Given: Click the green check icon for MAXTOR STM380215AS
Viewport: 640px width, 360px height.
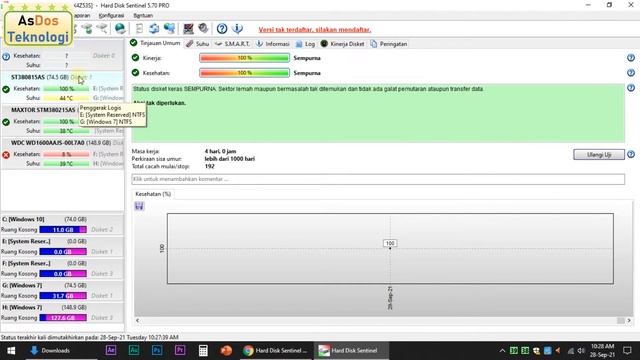Looking at the screenshot, I should click(x=6, y=122).
